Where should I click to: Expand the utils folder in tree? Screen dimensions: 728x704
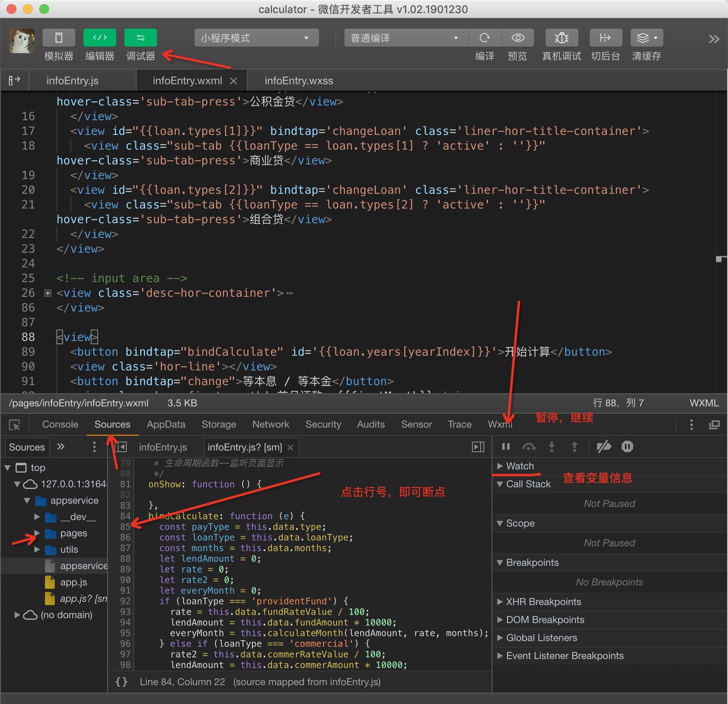click(x=37, y=549)
